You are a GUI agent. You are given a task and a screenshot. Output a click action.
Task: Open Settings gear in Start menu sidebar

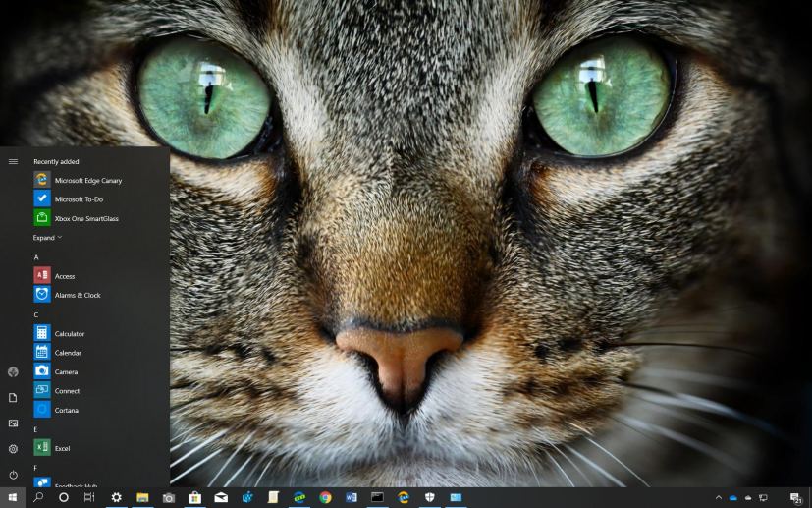tap(14, 449)
